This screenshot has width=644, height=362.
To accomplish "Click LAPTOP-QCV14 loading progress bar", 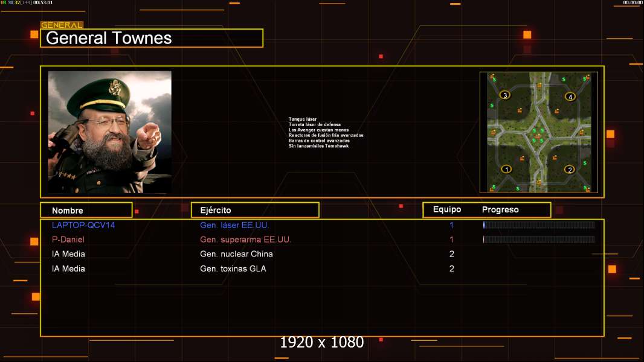I will pyautogui.click(x=539, y=224).
